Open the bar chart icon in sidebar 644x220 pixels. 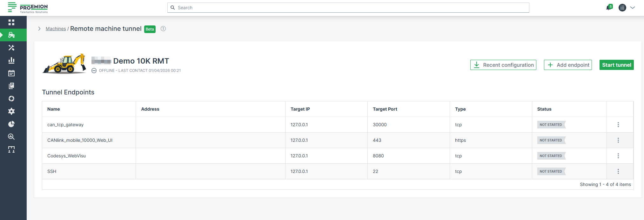click(11, 60)
